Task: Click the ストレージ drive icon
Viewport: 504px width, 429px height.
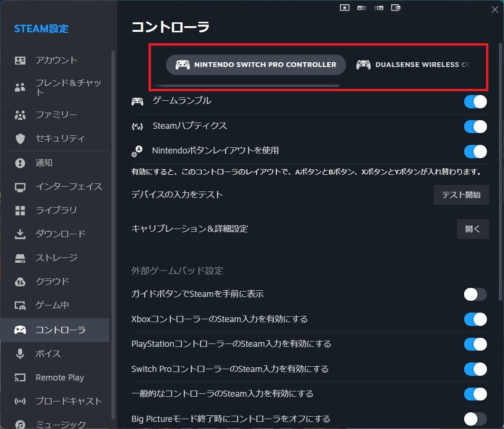Action: 20,258
